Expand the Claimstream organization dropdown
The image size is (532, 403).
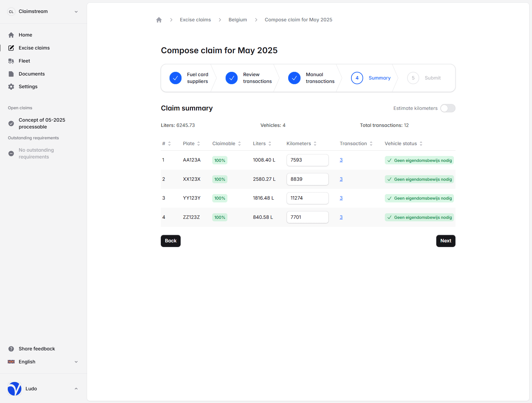[76, 12]
